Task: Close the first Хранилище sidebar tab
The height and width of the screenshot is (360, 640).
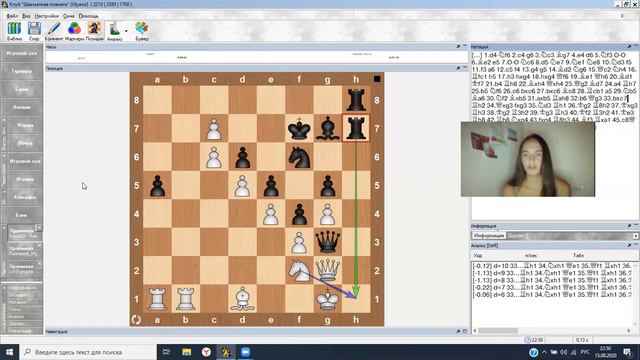Action: (x=40, y=227)
